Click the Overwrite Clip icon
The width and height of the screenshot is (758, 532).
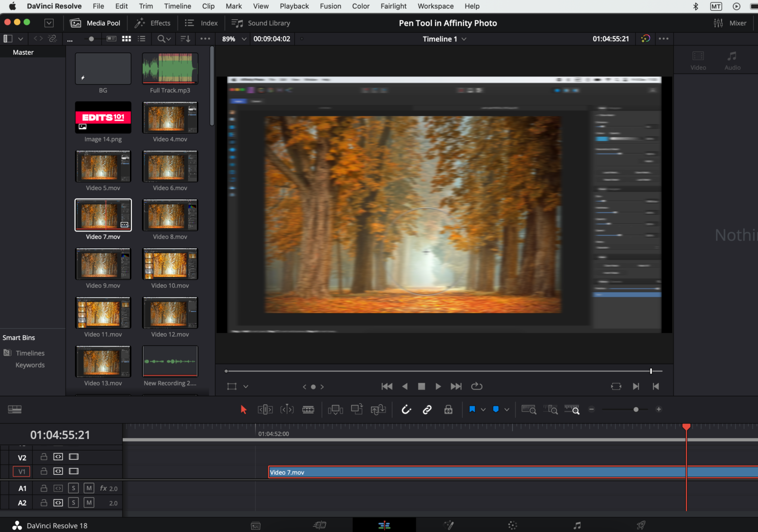[x=357, y=409]
